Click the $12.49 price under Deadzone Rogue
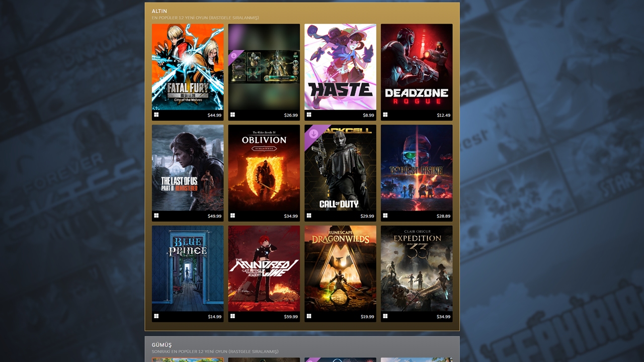This screenshot has height=362, width=644. (x=443, y=116)
